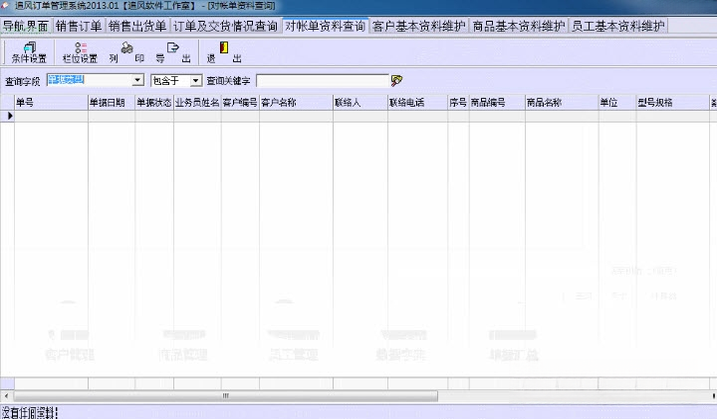Click the 型号规格 column header

pyautogui.click(x=672, y=102)
